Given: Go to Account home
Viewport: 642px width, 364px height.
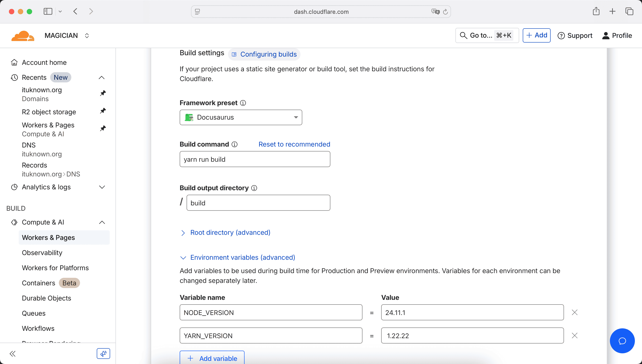Looking at the screenshot, I should (44, 63).
